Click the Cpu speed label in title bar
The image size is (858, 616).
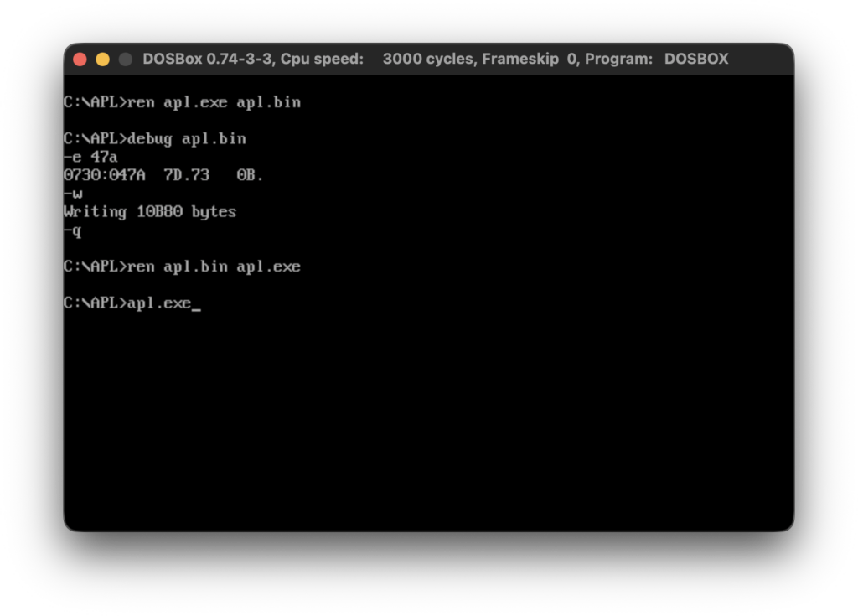coord(322,60)
